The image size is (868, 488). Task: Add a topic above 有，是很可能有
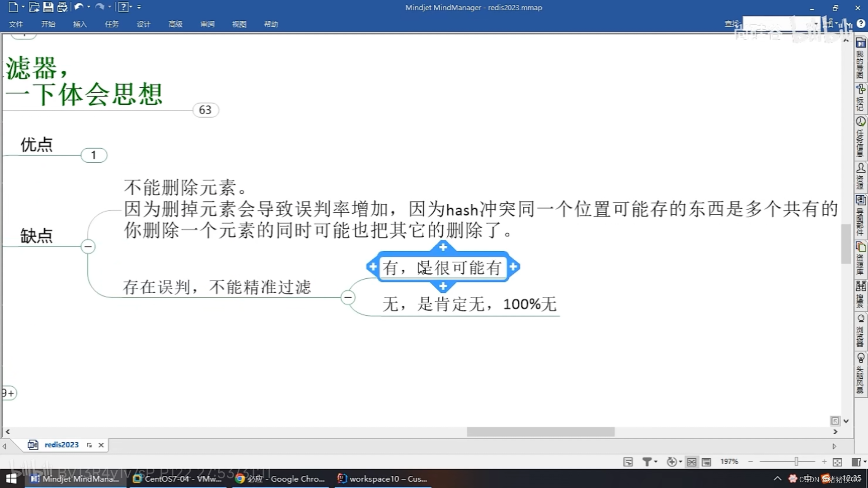coord(443,247)
